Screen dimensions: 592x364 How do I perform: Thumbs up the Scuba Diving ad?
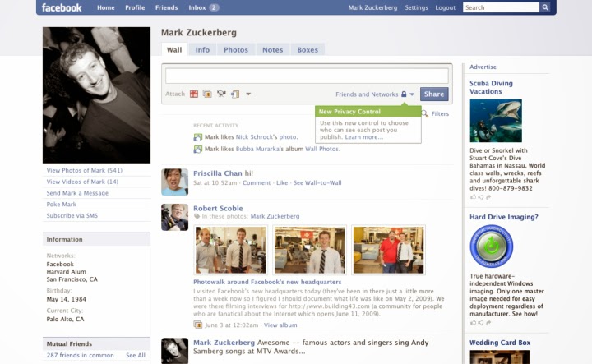[473, 197]
